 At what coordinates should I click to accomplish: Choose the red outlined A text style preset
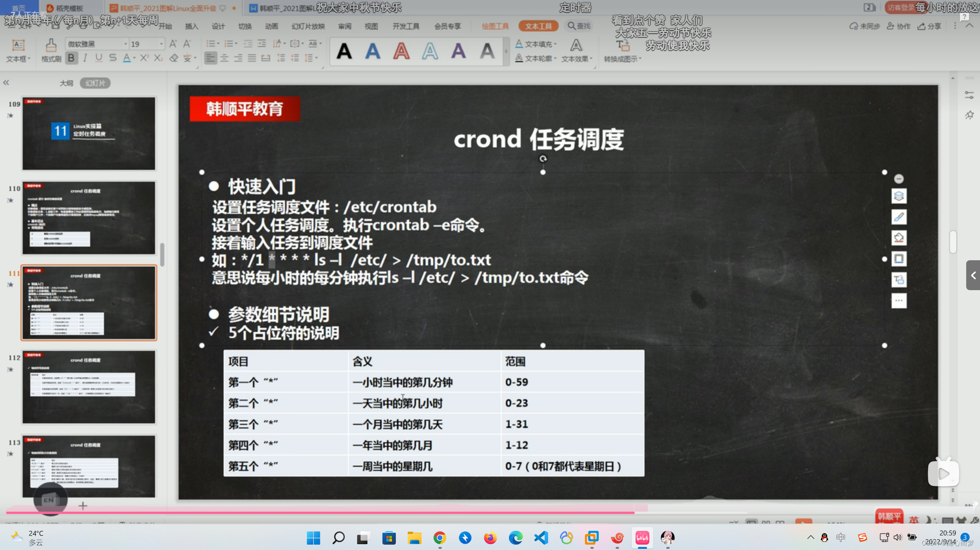tap(401, 51)
